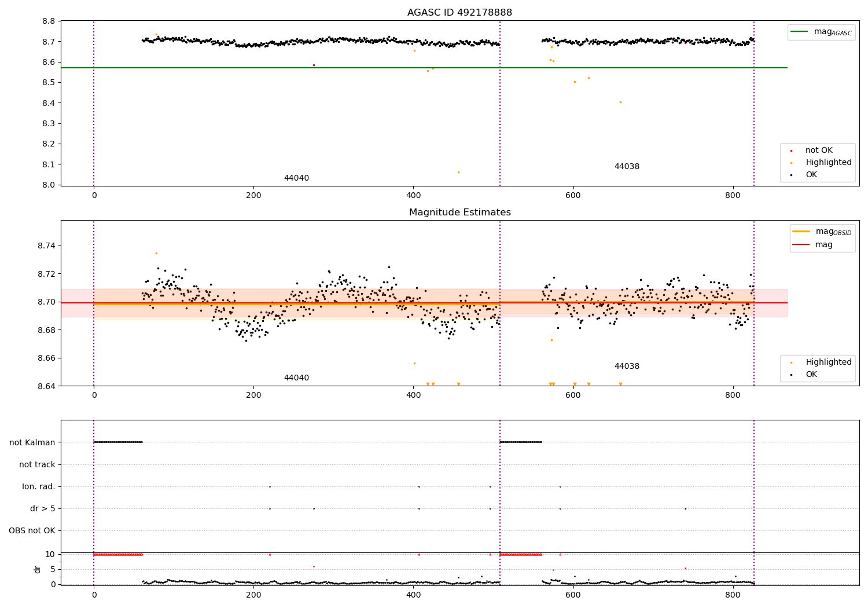Select 'OK' legend entry in the AGASC plot
This screenshot has width=868, height=608.
811,175
